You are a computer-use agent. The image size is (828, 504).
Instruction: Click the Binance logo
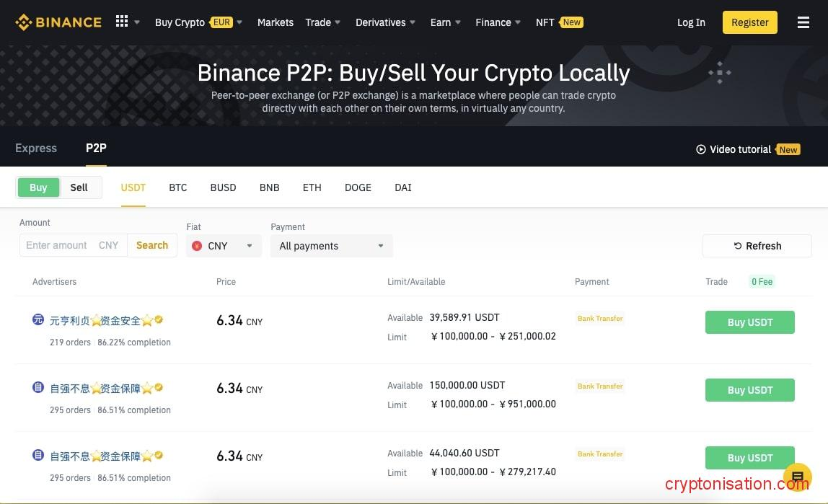58,22
